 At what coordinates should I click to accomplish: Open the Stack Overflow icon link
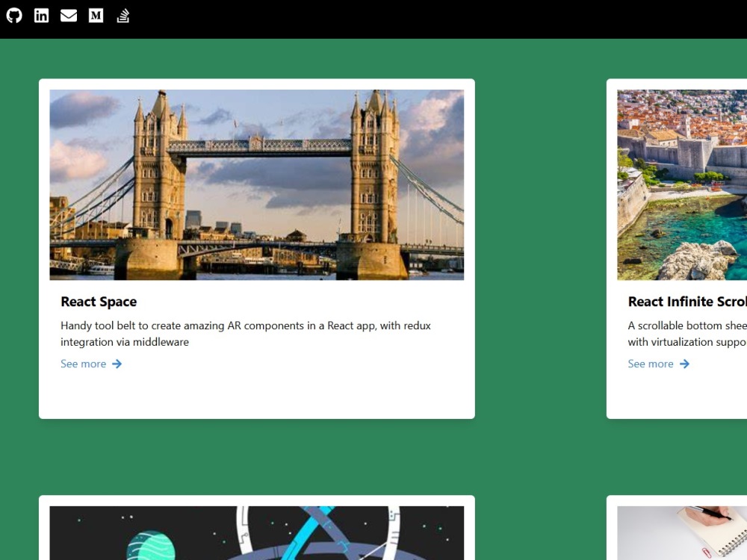point(123,16)
